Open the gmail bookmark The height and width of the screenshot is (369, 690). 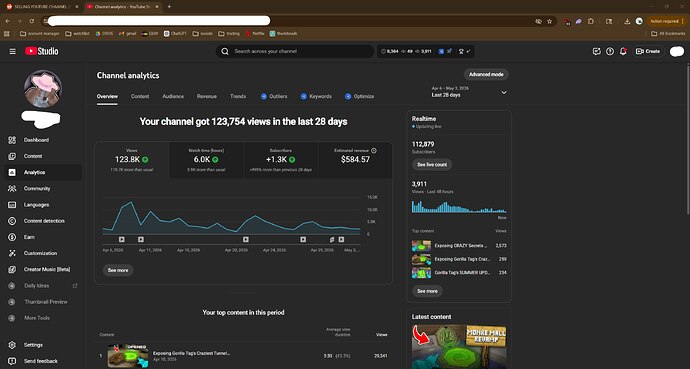pos(127,33)
